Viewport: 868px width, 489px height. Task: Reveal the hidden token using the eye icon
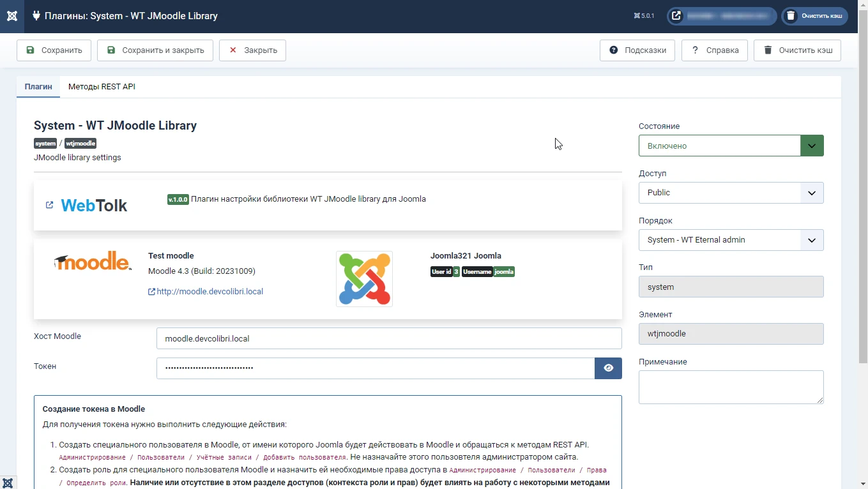coord(607,368)
